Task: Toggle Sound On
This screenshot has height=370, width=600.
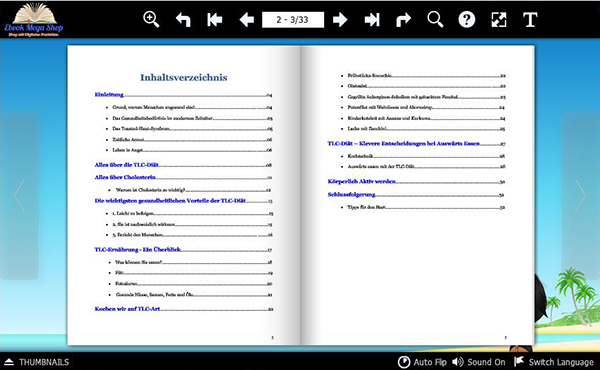Action: (x=479, y=362)
